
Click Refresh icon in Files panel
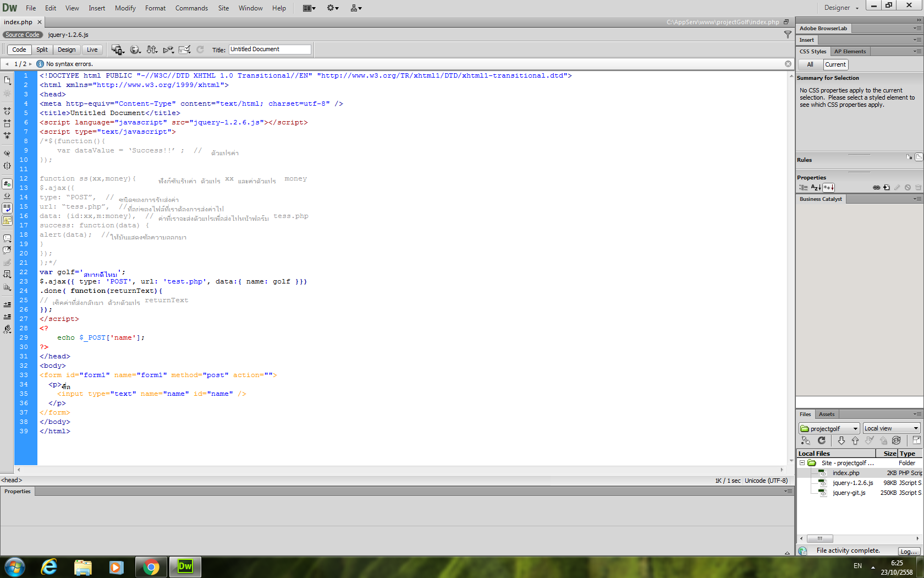[x=822, y=440]
